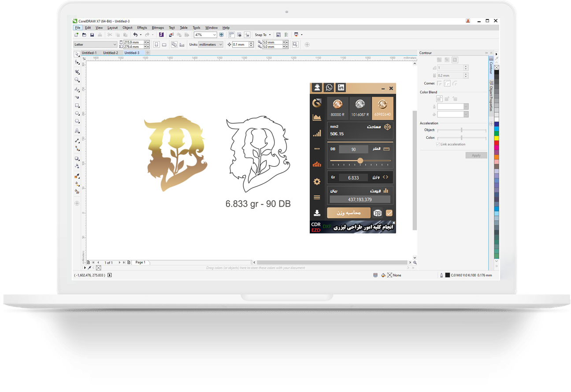Select the Ellipse tool
571x392 pixels.
pos(77,113)
